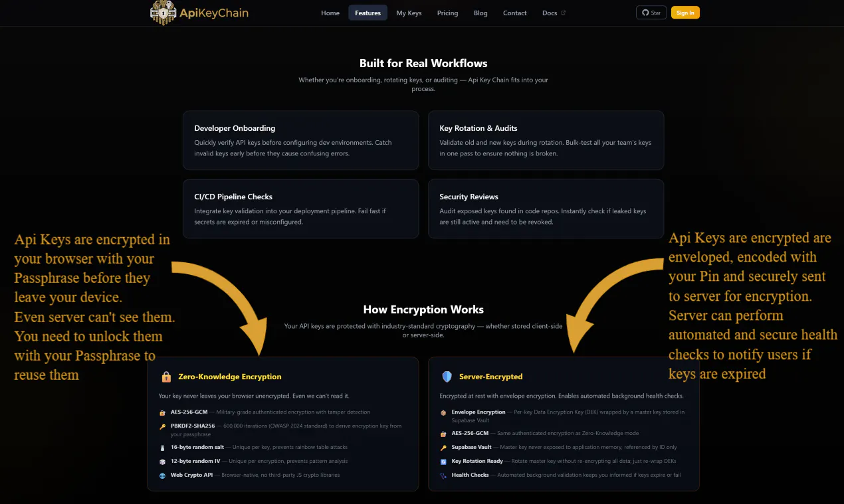The width and height of the screenshot is (844, 504).
Task: Click the PBKDF2-SHA256 label
Action: (194, 426)
